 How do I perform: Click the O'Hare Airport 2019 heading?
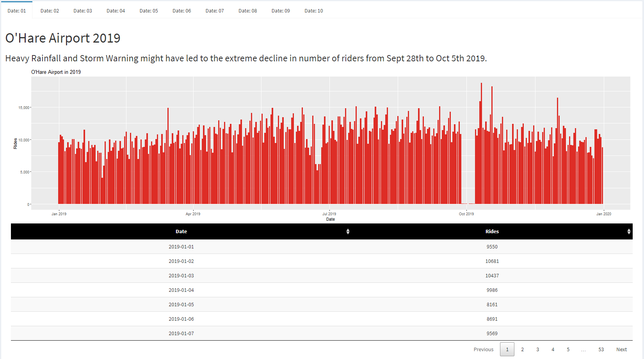[63, 38]
